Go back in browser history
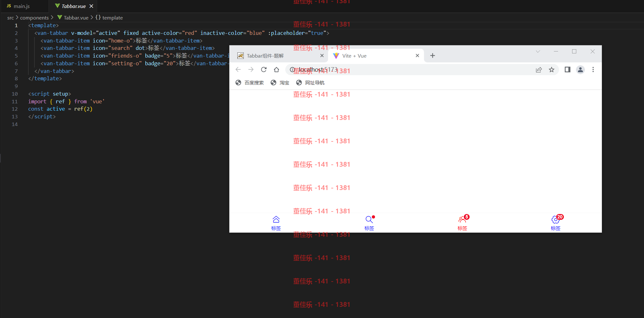644x318 pixels. coord(238,69)
